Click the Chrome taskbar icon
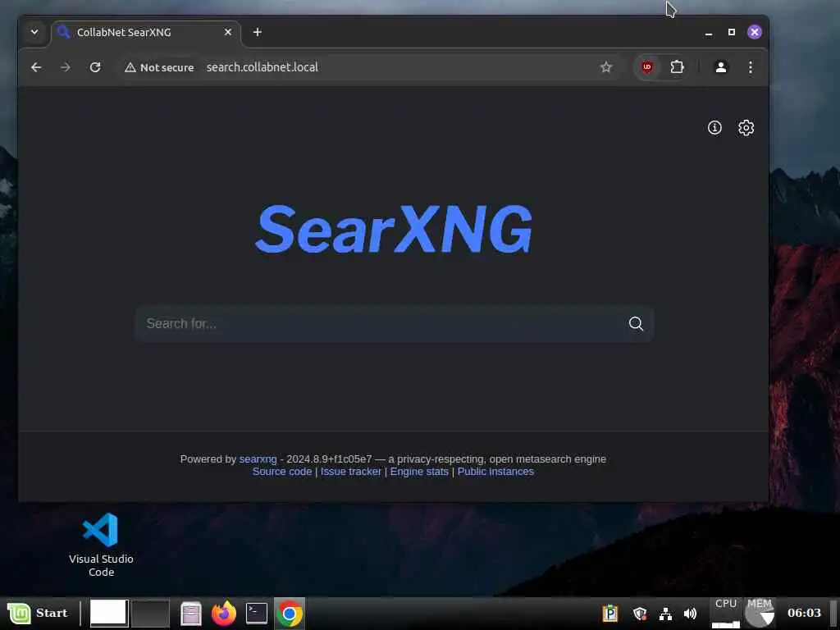 point(290,614)
